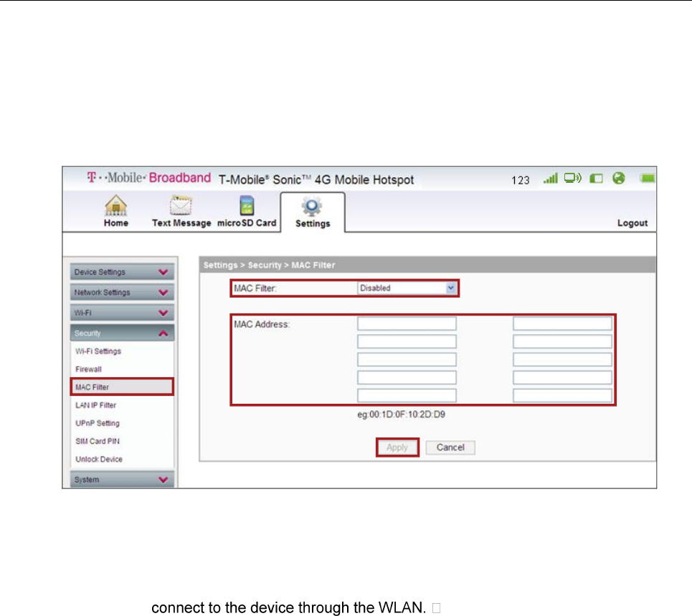The image size is (692, 616).
Task: Open the MAC Filter Disabled dropdown
Action: [x=407, y=288]
